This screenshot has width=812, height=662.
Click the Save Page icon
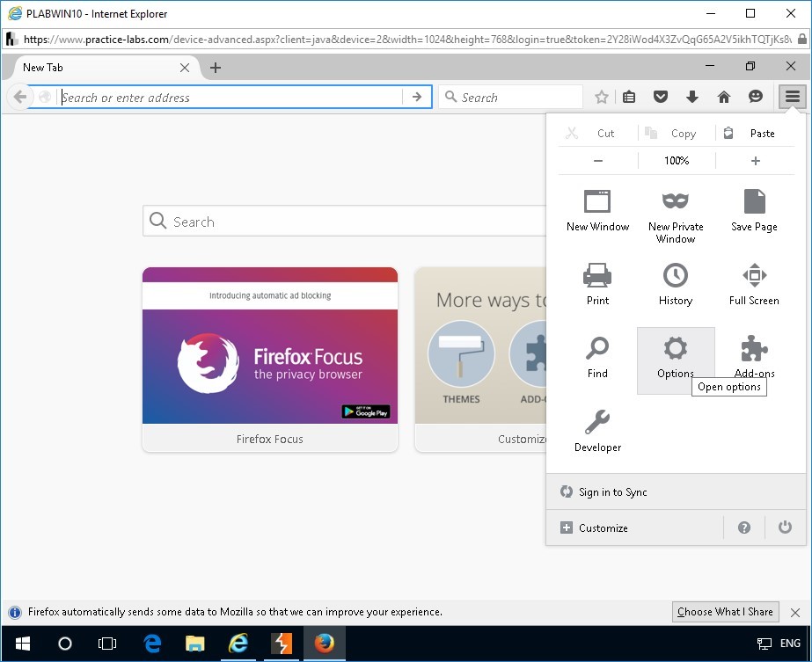pos(754,201)
